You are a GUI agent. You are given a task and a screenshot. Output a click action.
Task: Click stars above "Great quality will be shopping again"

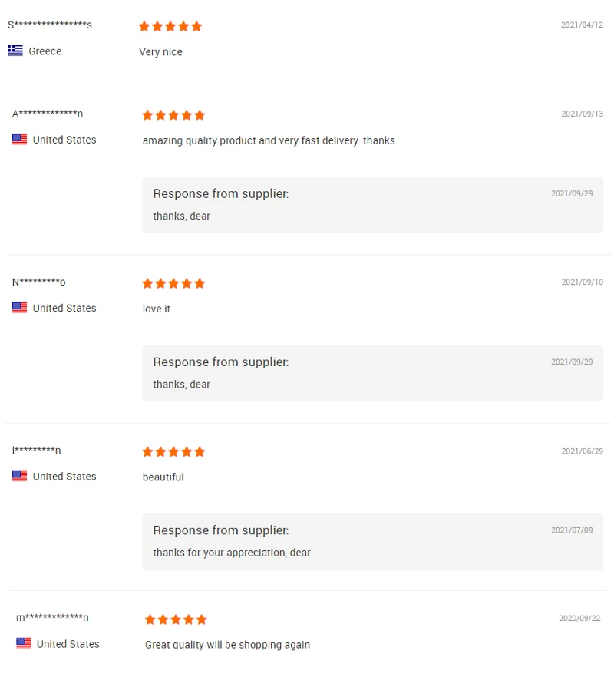(176, 620)
